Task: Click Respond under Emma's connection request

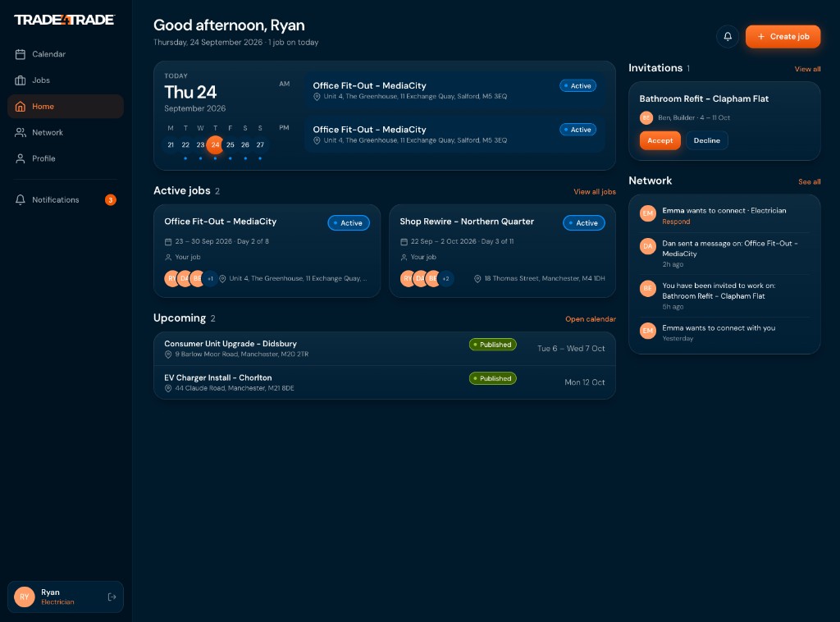Action: (x=676, y=222)
